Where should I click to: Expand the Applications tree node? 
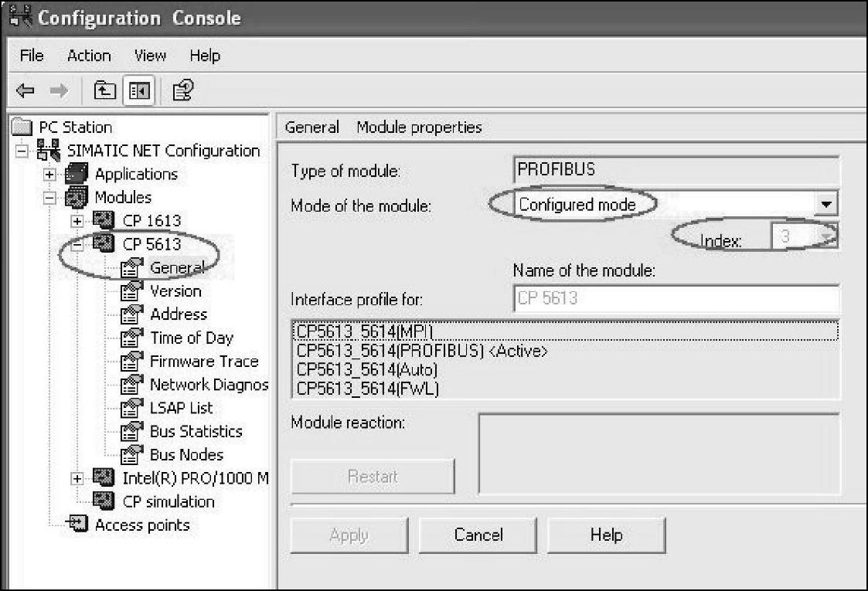pyautogui.click(x=49, y=174)
